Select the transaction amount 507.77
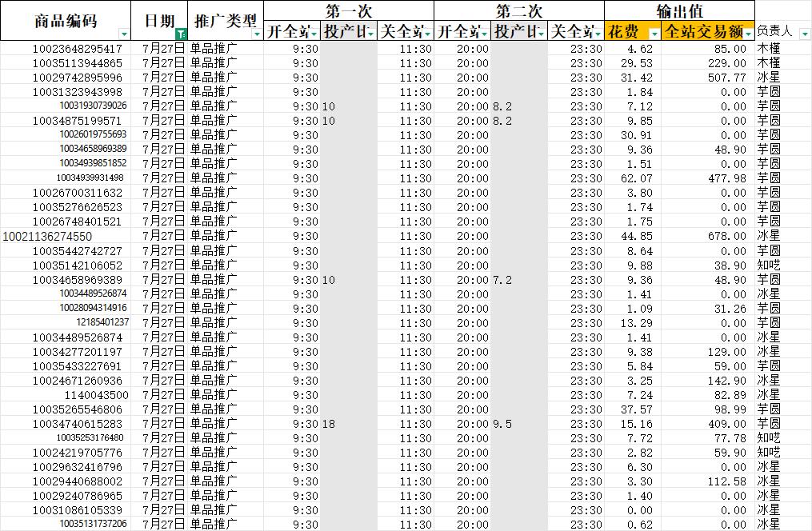 (727, 78)
